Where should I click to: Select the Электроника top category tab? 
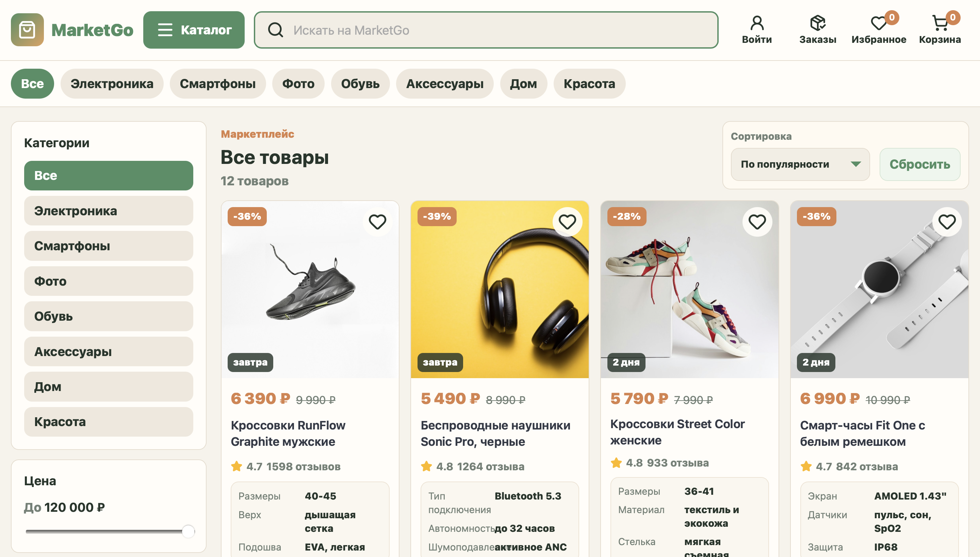click(112, 83)
